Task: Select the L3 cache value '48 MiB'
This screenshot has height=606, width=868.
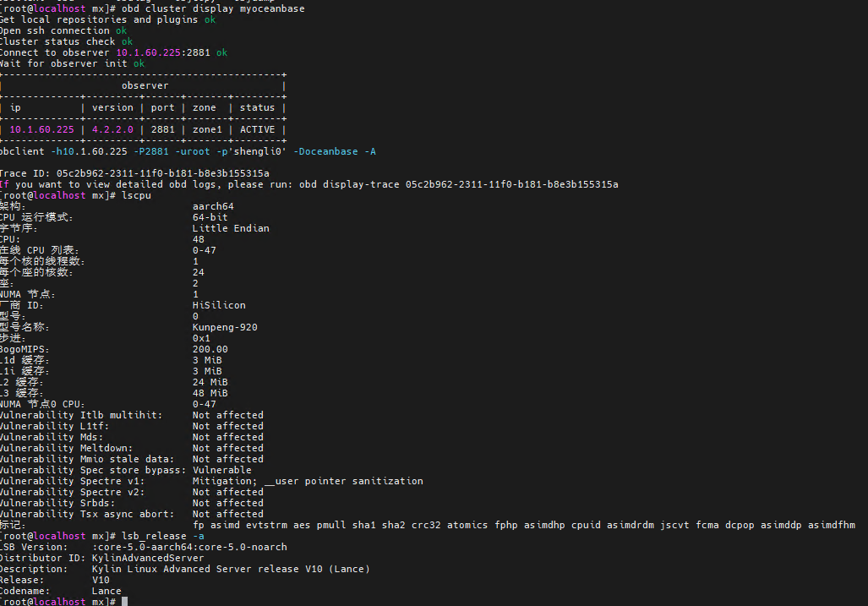Action: coord(210,394)
